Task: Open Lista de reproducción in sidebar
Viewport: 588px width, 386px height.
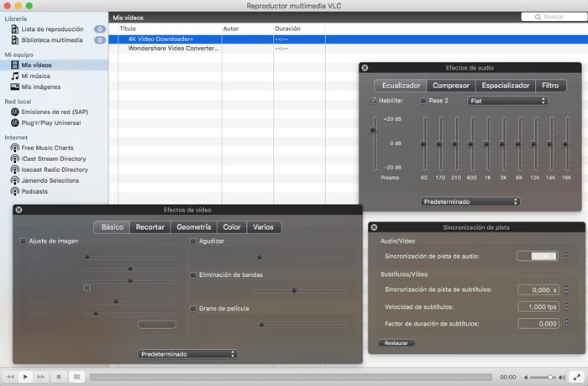Action: click(x=50, y=29)
